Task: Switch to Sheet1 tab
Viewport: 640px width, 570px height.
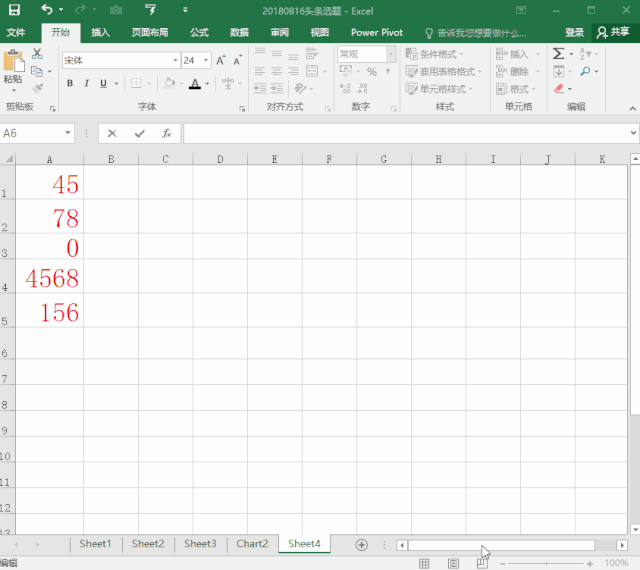Action: [95, 544]
